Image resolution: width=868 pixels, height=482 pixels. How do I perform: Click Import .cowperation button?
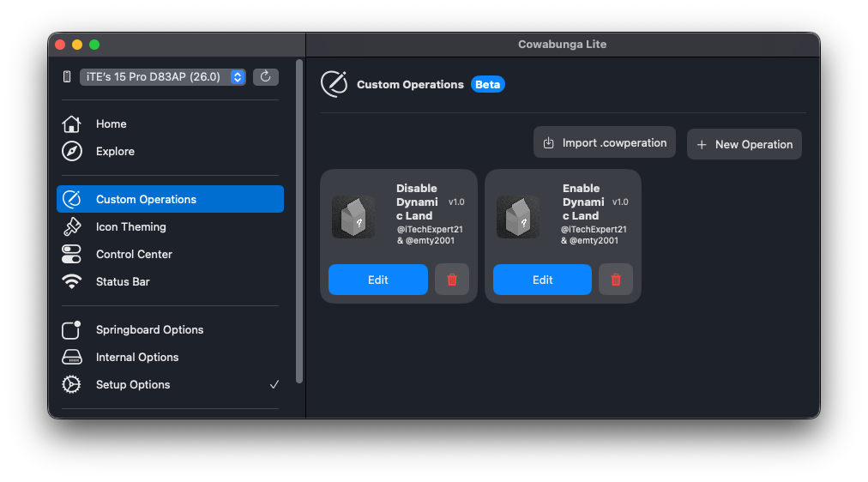605,142
